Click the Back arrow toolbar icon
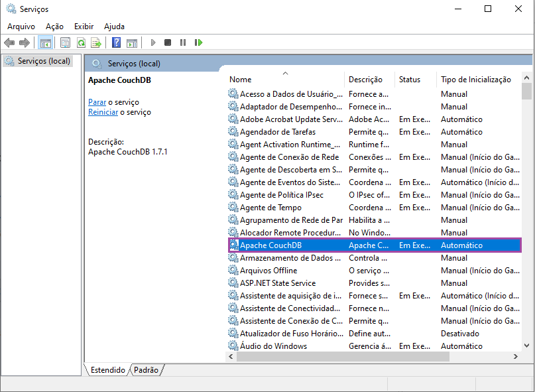This screenshot has width=535, height=392. tap(9, 42)
